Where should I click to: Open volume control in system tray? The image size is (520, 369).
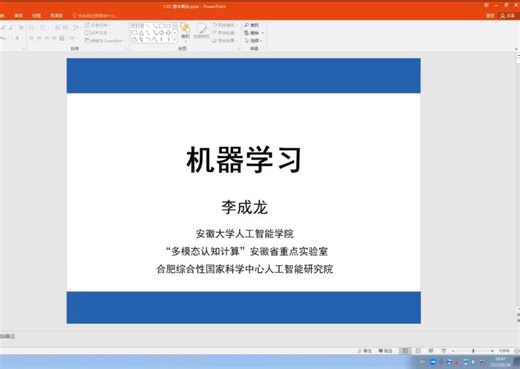pyautogui.click(x=473, y=362)
